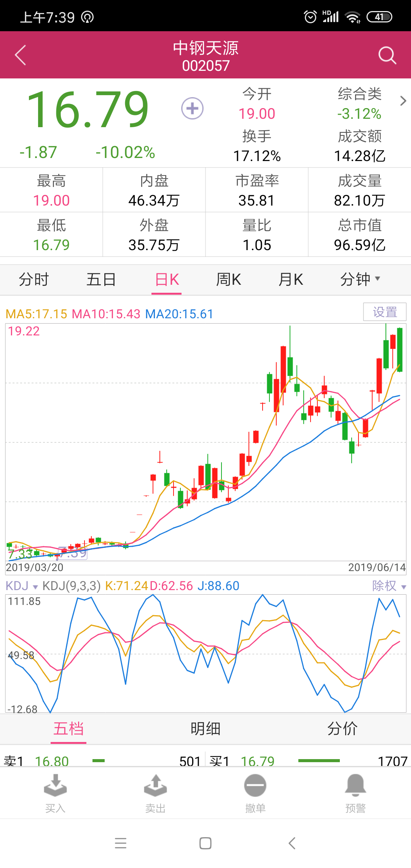Select the 月K chart tab
The image size is (411, 868).
coord(291,279)
